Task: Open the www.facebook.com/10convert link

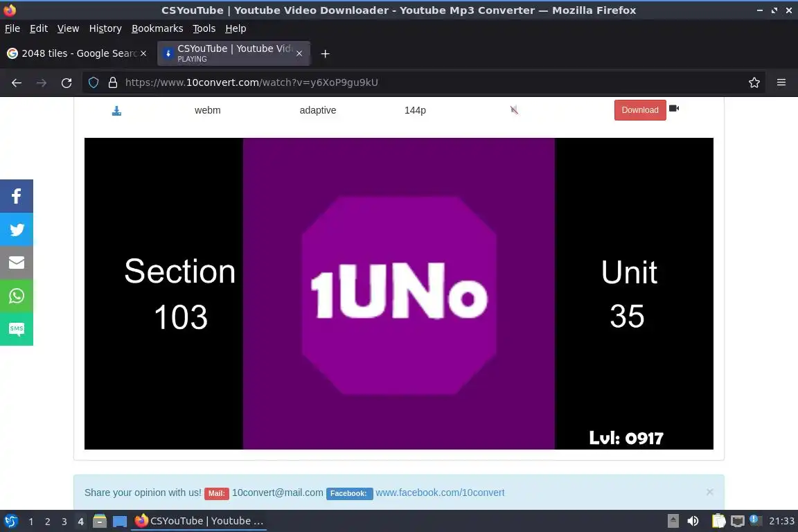Action: point(440,493)
